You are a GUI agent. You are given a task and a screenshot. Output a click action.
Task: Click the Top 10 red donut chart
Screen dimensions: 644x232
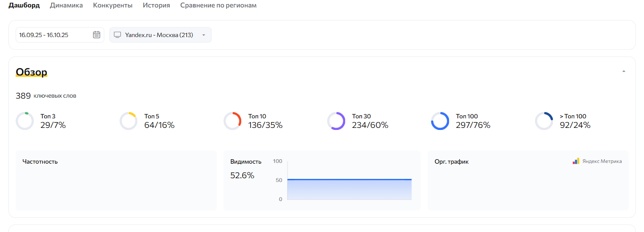pyautogui.click(x=232, y=121)
